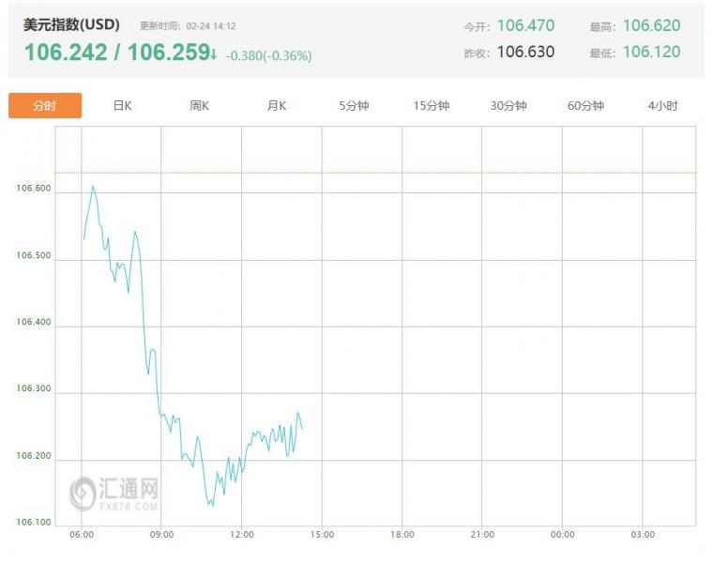This screenshot has height=563, width=728.
Task: Select the 15分钟 interval tab
Action: coord(432,106)
